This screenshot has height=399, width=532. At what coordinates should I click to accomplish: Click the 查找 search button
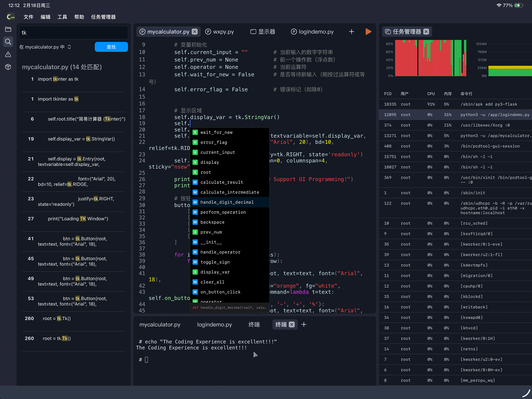click(111, 47)
